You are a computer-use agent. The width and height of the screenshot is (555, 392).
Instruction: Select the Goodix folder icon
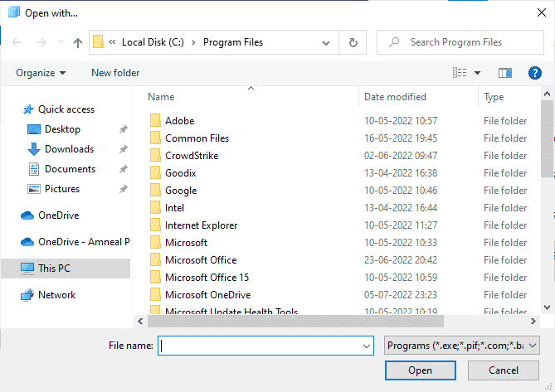click(x=155, y=172)
